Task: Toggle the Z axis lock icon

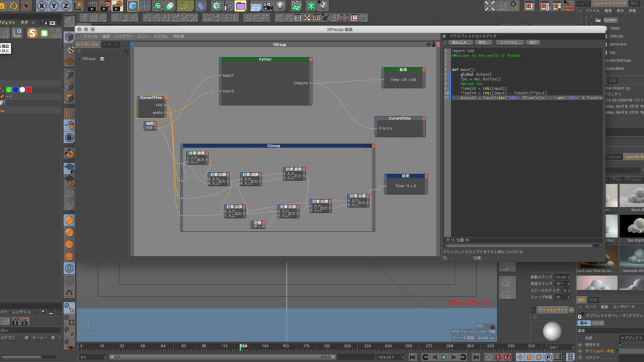Action: click(67, 6)
